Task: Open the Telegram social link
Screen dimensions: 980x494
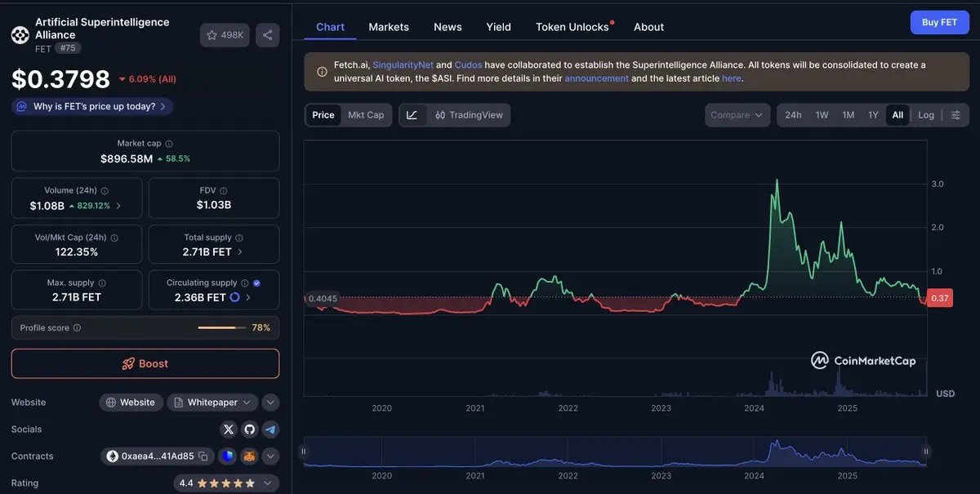Action: point(270,429)
